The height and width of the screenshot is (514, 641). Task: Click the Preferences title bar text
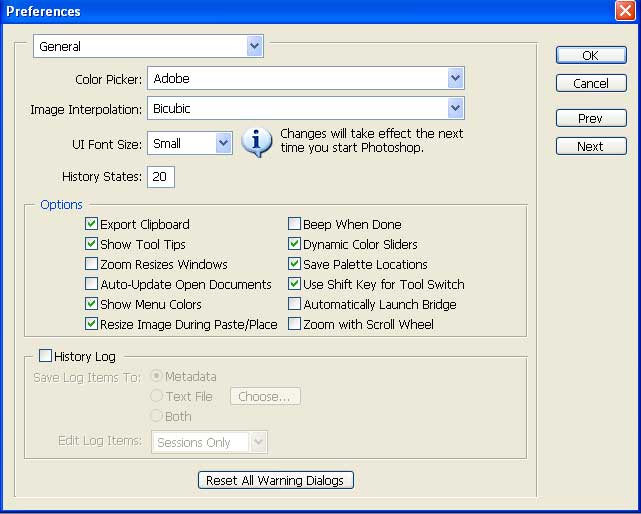(43, 11)
